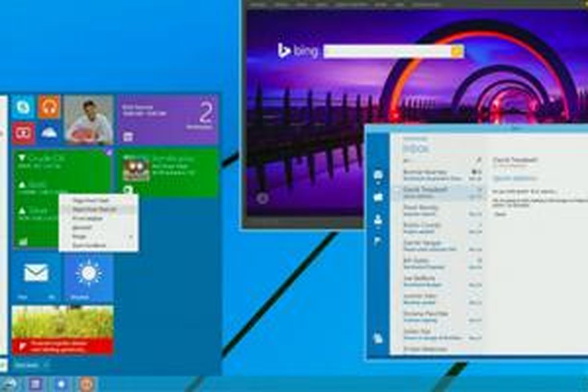Click the Start button on the taskbar
Image resolution: width=588 pixels, height=392 pixels.
(x=10, y=385)
